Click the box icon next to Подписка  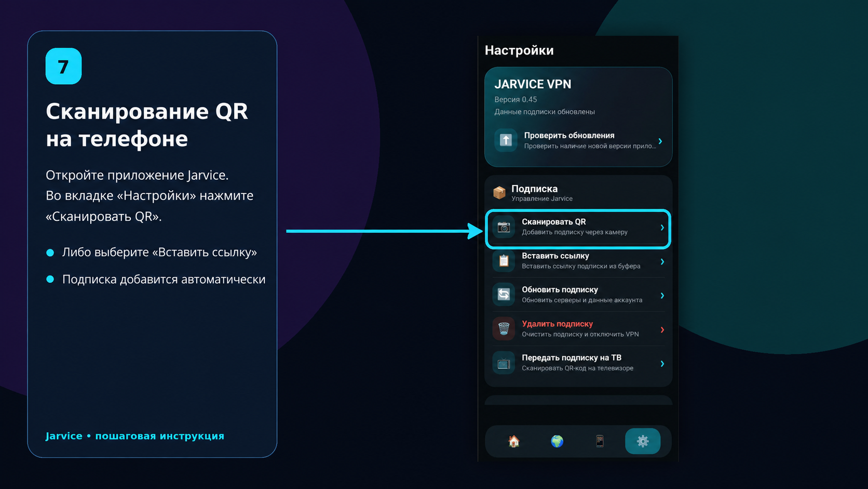click(x=499, y=193)
